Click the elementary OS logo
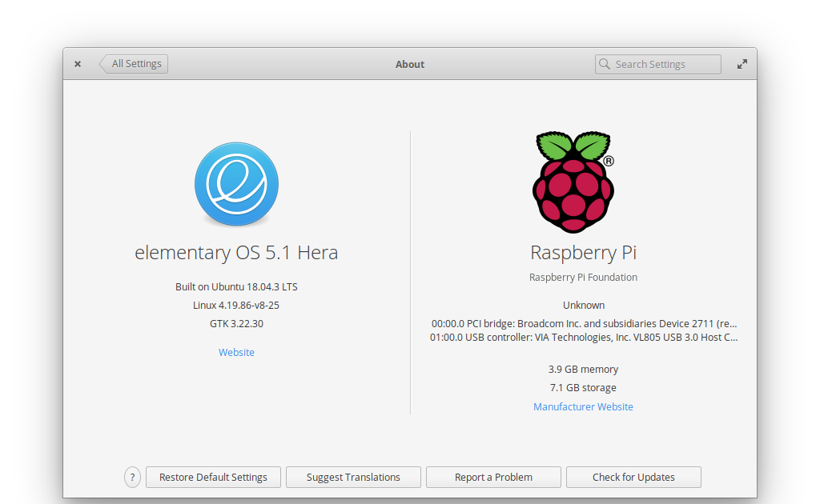 236,183
